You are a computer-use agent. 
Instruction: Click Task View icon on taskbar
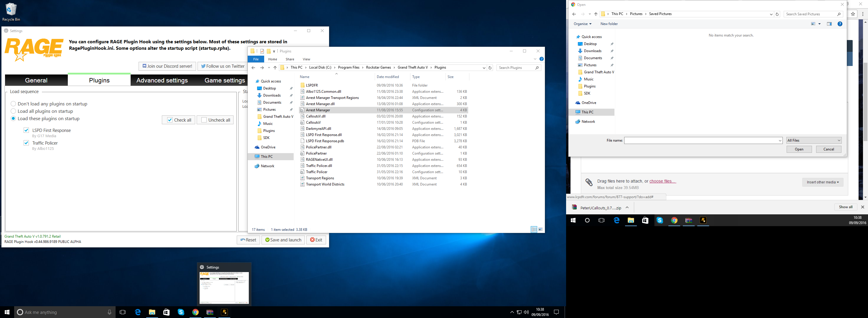tap(123, 312)
